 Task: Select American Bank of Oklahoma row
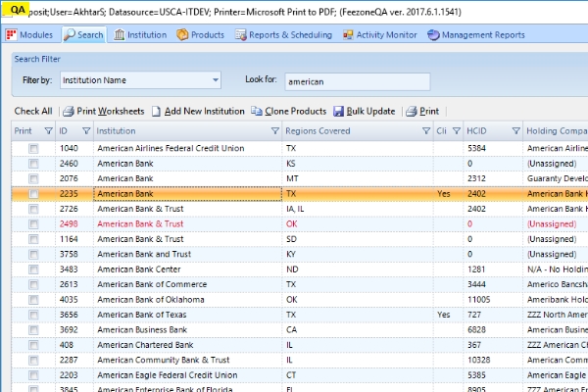tap(300, 300)
